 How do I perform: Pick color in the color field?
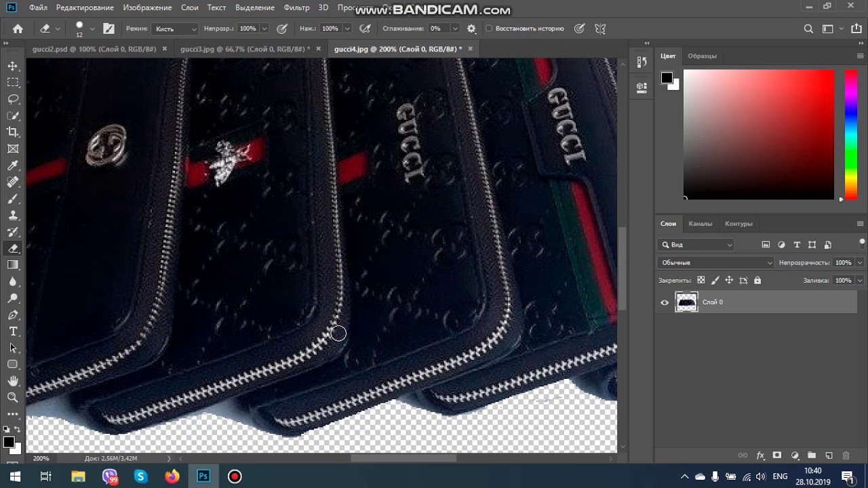758,134
